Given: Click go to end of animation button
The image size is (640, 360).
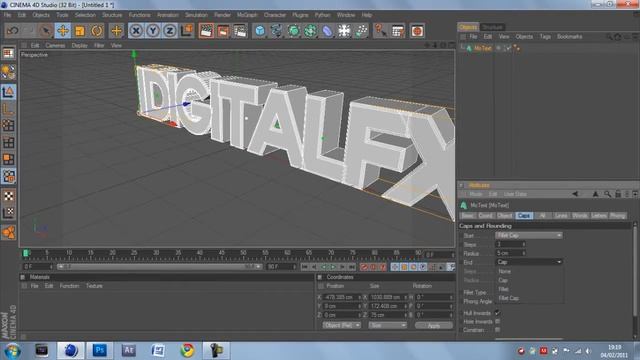Looking at the screenshot, I should point(351,267).
